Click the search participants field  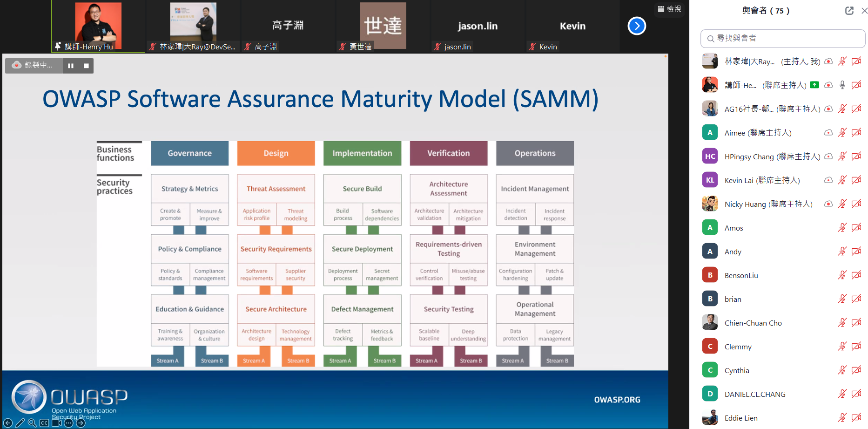click(783, 38)
